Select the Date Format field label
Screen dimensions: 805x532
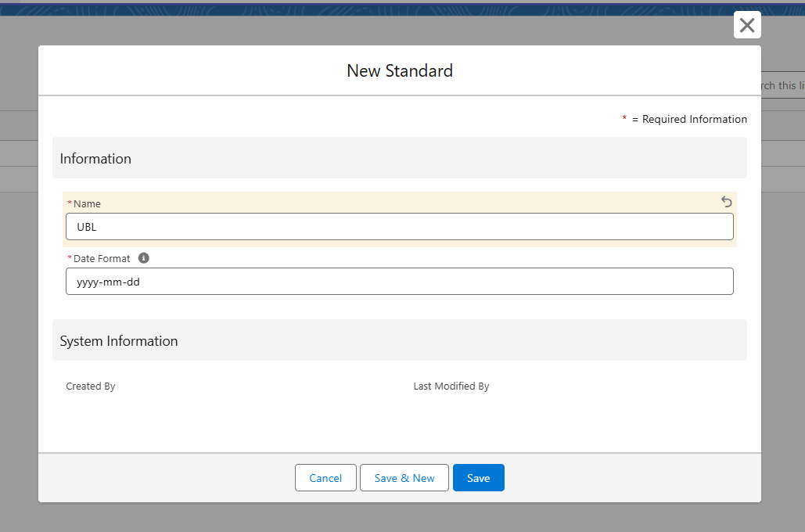click(102, 259)
